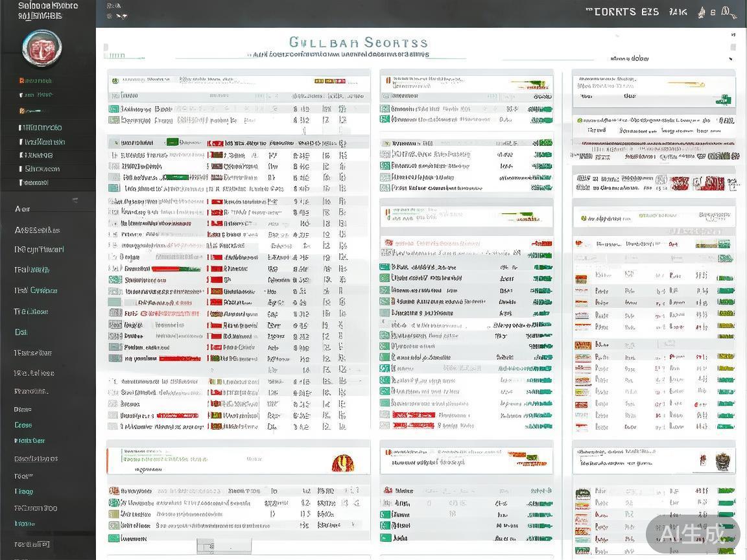Click the red-yellow crest in bottom-left panel

pyautogui.click(x=342, y=463)
